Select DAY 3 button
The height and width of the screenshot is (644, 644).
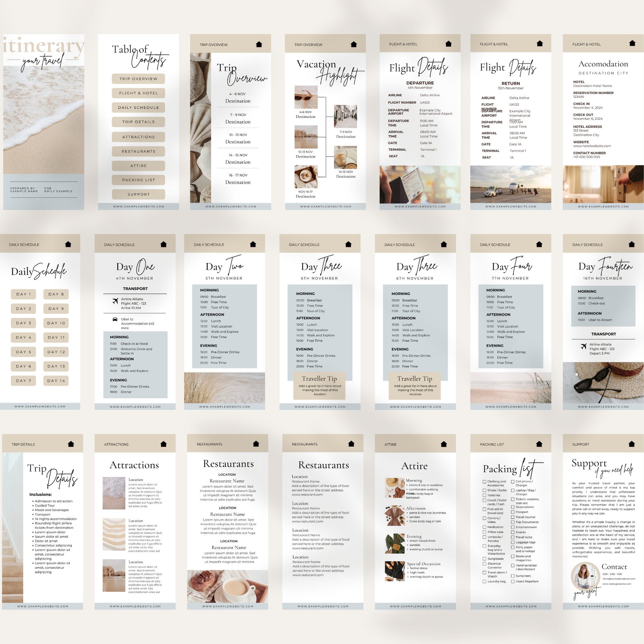click(23, 323)
